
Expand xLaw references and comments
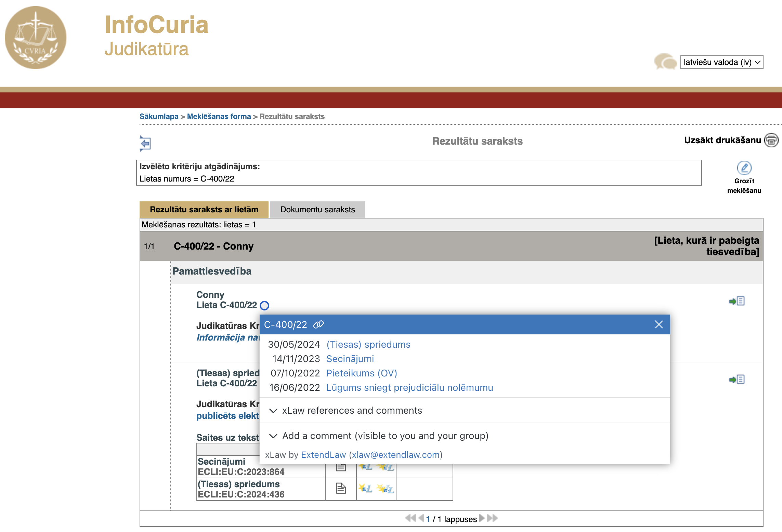[x=352, y=410]
